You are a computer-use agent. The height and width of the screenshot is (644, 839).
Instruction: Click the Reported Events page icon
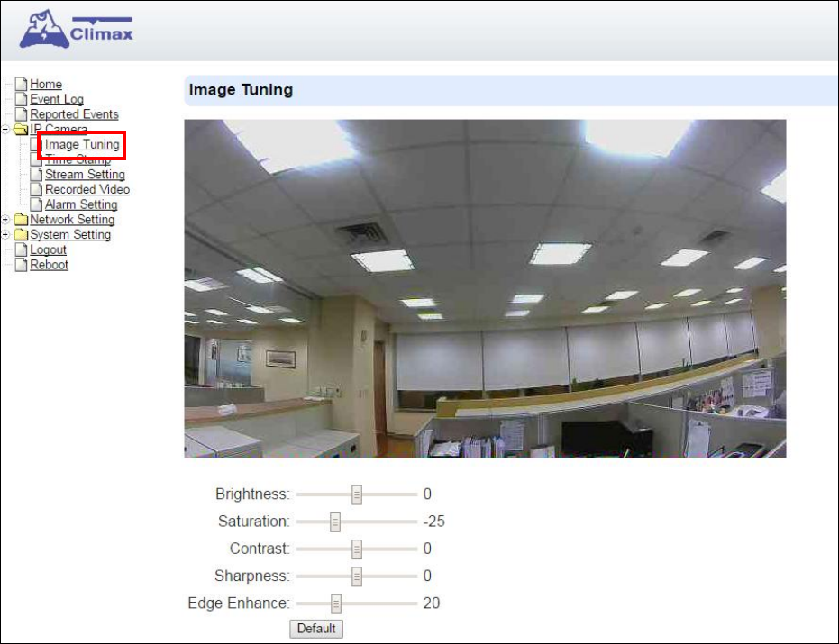[x=21, y=113]
